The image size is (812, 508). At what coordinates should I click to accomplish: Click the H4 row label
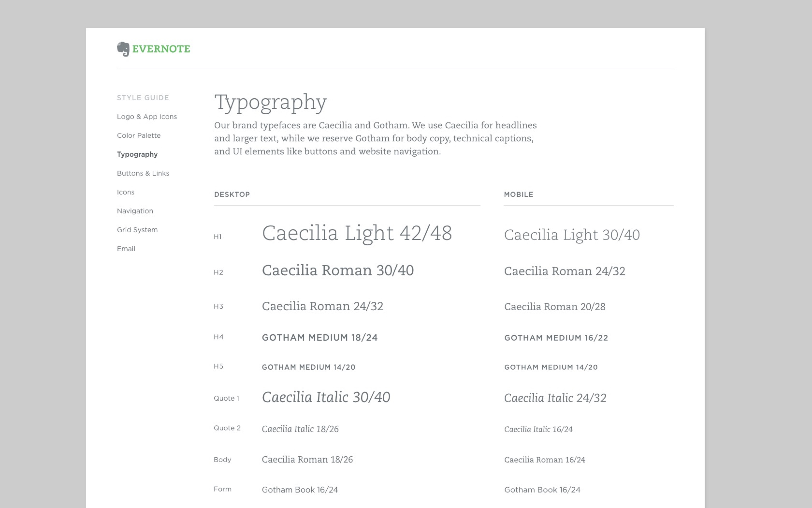(218, 337)
